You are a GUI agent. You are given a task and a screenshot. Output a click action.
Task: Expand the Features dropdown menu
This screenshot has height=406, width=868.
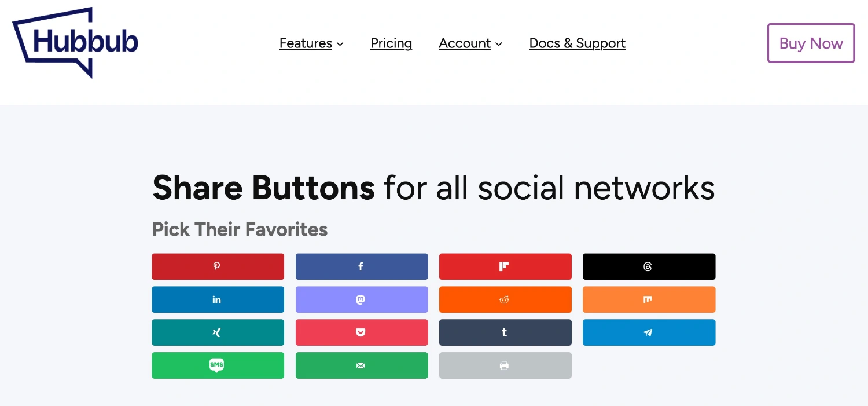(311, 43)
